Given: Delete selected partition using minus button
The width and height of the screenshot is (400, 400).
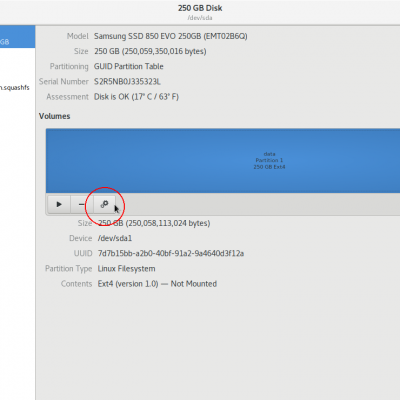Looking at the screenshot, I should tap(81, 204).
